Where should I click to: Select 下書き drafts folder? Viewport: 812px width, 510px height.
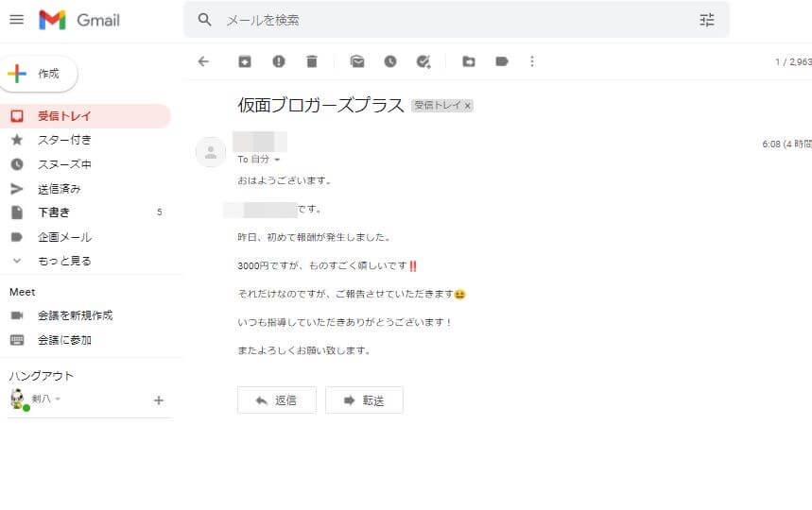coord(54,212)
